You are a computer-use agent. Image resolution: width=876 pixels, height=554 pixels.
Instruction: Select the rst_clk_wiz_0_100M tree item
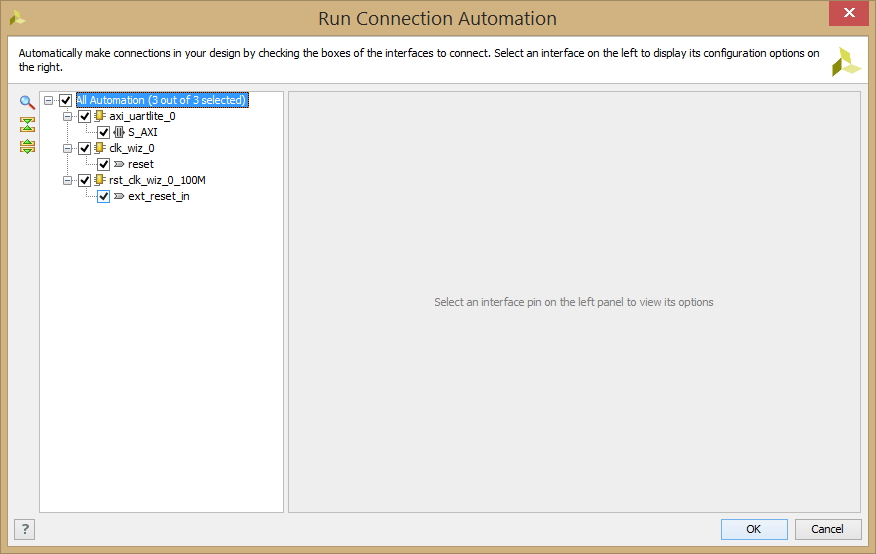coord(157,180)
